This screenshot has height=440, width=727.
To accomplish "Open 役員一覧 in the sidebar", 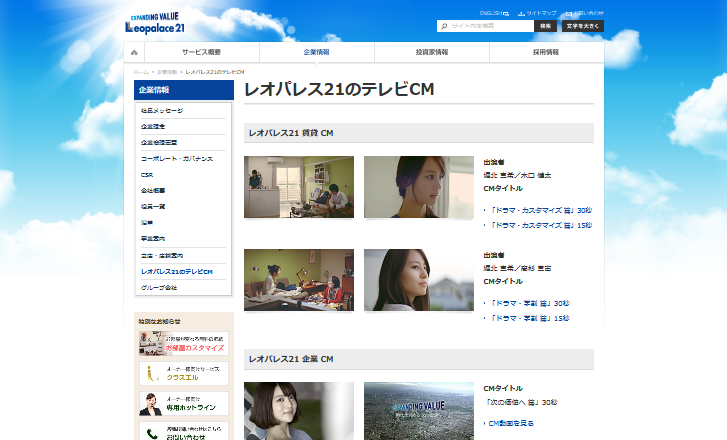I will 153,206.
